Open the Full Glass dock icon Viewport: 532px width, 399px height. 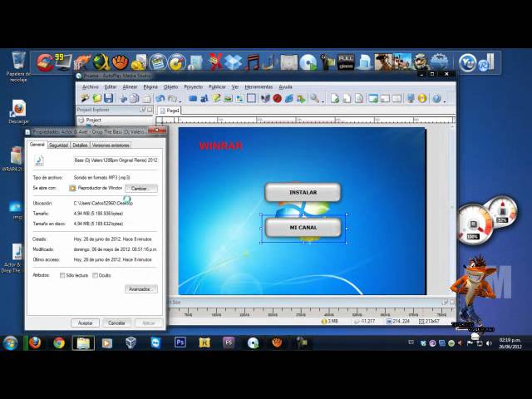click(346, 62)
